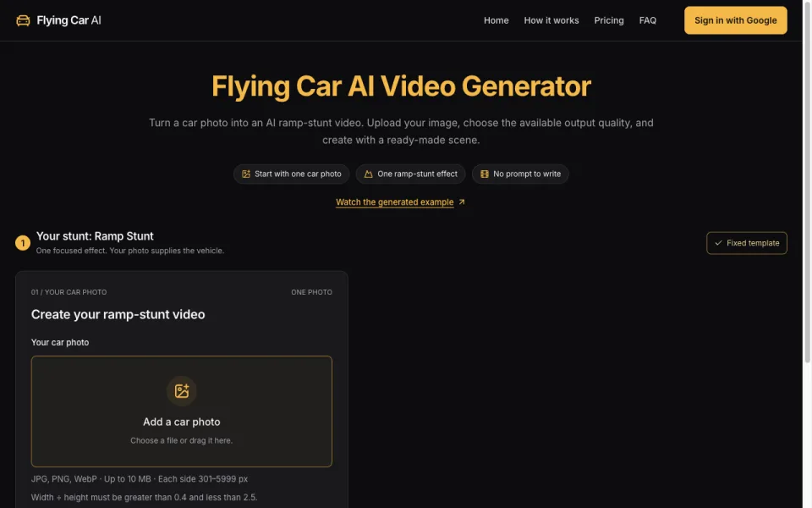Click the external-link arrow beside the example link

coord(462,202)
